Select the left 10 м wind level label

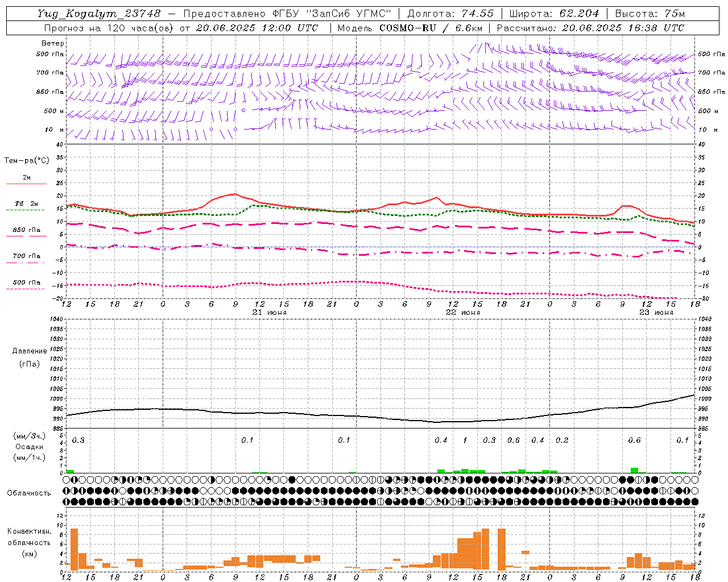[x=55, y=130]
